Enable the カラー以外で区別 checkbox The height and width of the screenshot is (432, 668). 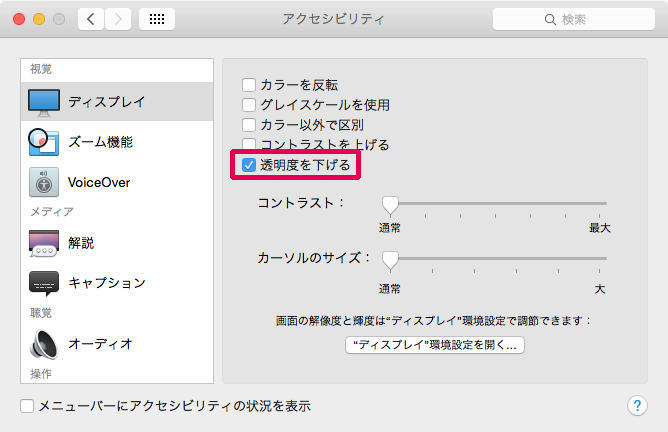pyautogui.click(x=249, y=125)
